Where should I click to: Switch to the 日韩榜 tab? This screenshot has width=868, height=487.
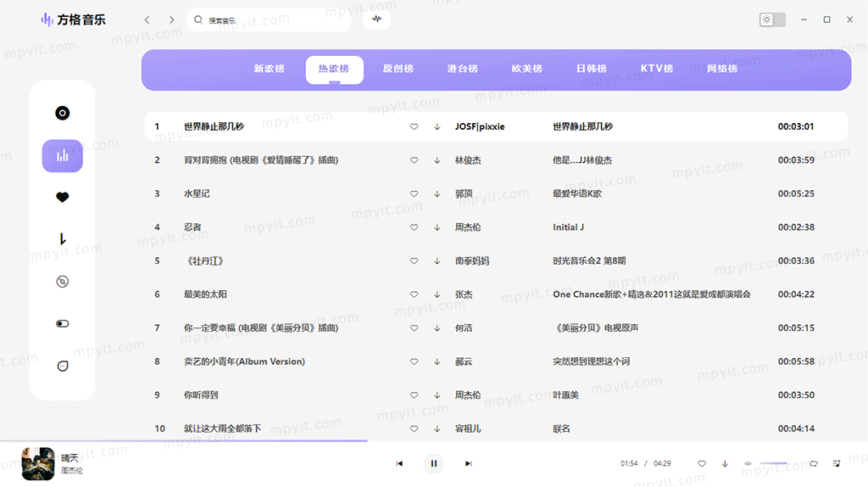pos(592,69)
